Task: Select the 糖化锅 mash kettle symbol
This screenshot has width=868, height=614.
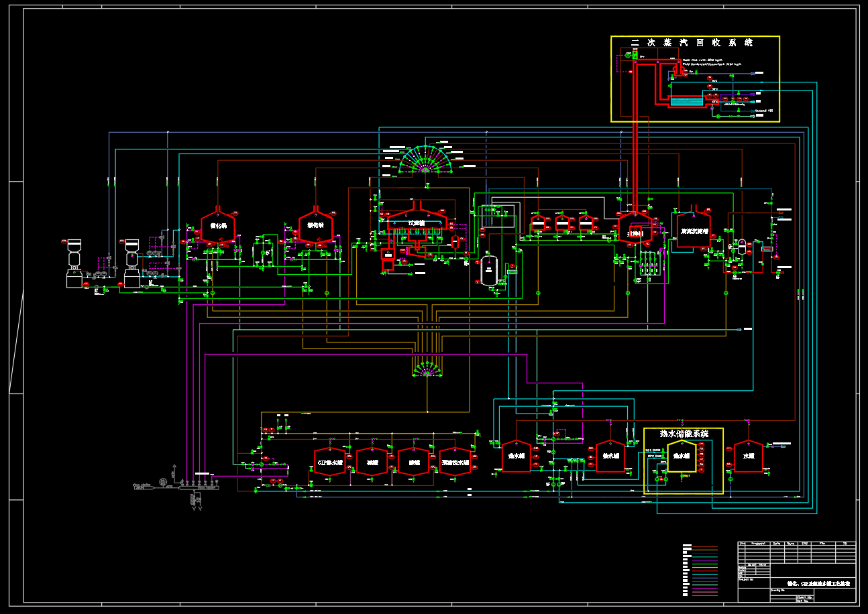Action: coord(316,227)
